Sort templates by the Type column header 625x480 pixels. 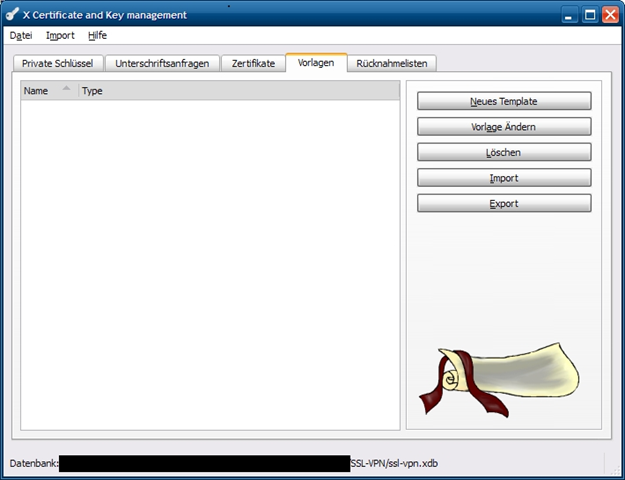coord(92,91)
